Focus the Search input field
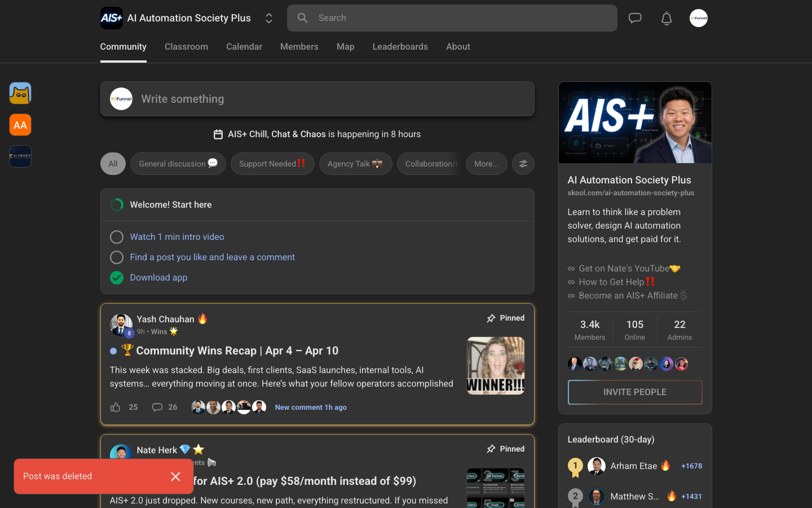Viewport: 812px width, 508px height. point(452,18)
